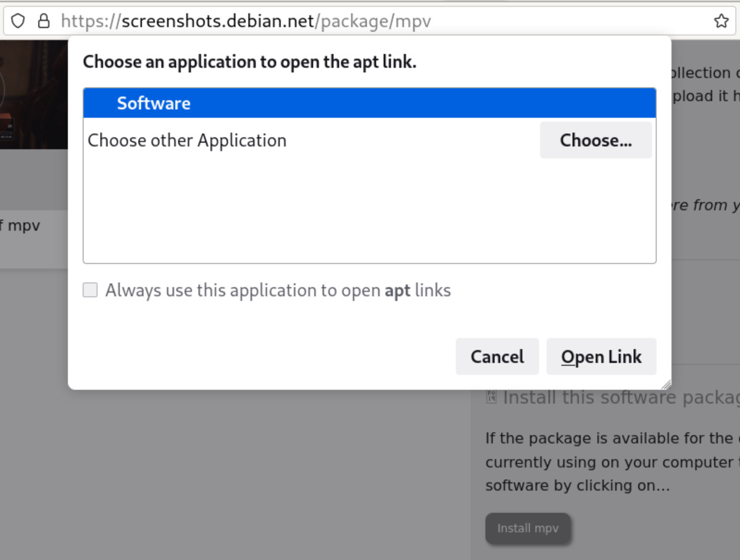This screenshot has width=740, height=560.
Task: Enable Always use this application checkbox
Action: coord(90,290)
